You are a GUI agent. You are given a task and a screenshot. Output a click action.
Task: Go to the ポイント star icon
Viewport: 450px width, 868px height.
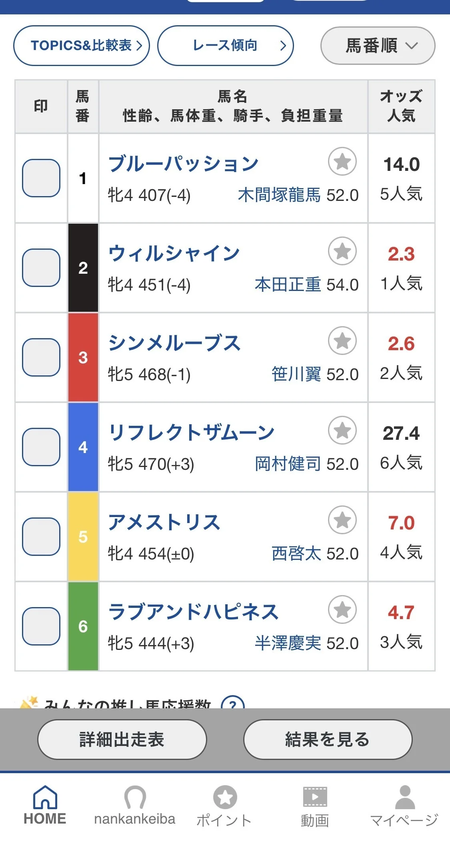[225, 797]
